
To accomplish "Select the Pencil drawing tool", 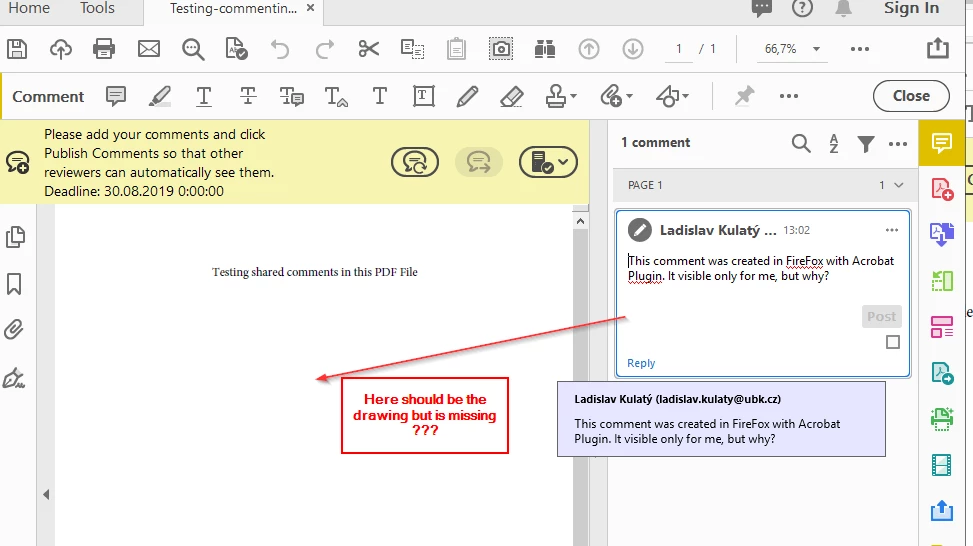I will click(467, 96).
